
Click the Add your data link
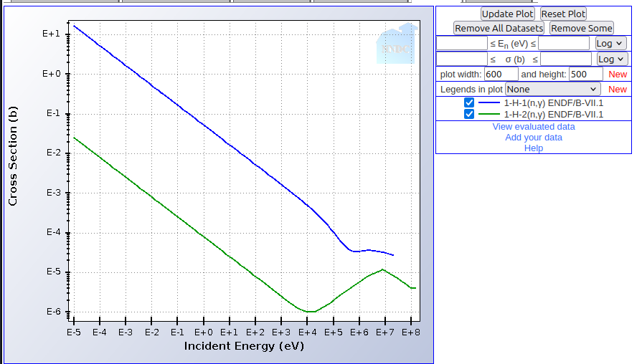tap(533, 138)
